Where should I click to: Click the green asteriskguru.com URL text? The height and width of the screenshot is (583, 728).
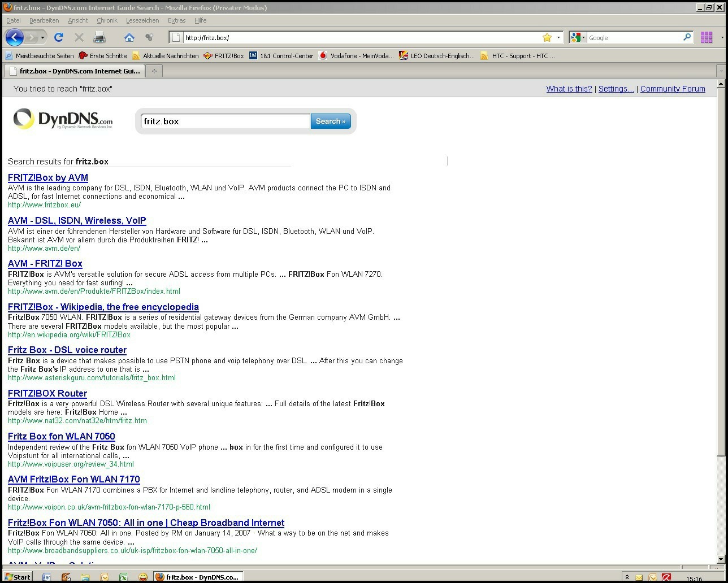[92, 377]
